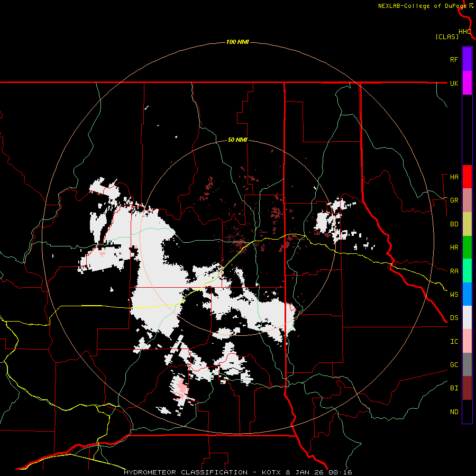The height and width of the screenshot is (476, 476).
Task: Click the "50 NMI" range ring label
Action: (237, 140)
